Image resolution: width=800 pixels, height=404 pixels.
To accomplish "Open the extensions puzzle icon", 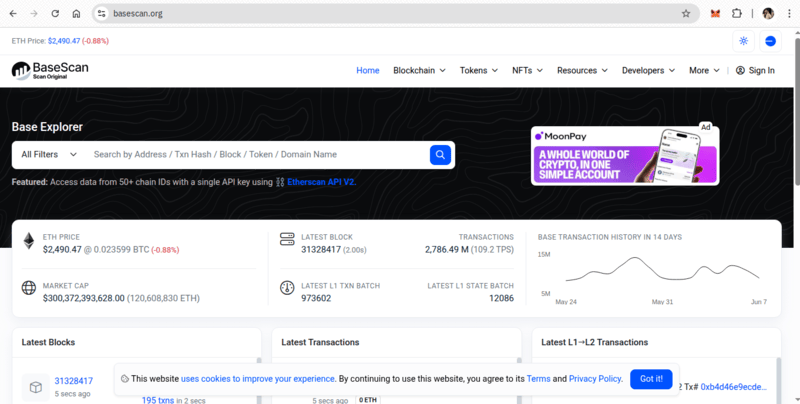I will pos(737,14).
